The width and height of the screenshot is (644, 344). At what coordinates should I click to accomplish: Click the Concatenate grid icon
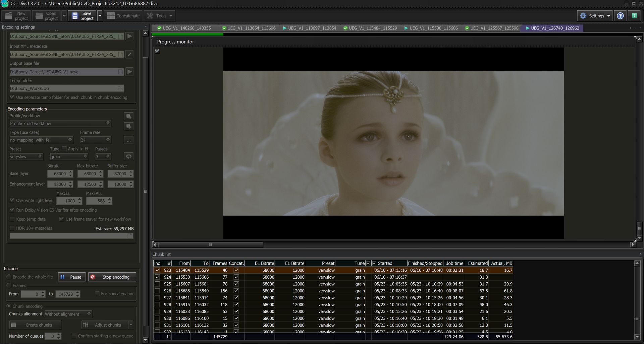coord(111,15)
